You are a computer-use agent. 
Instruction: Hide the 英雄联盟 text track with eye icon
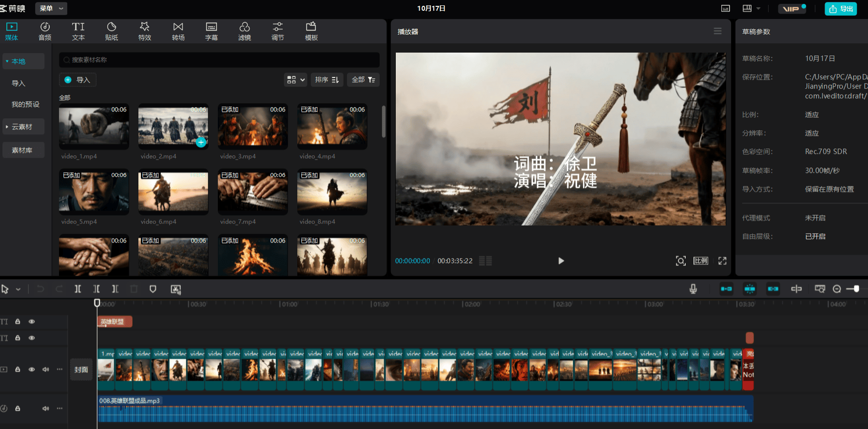tap(32, 322)
